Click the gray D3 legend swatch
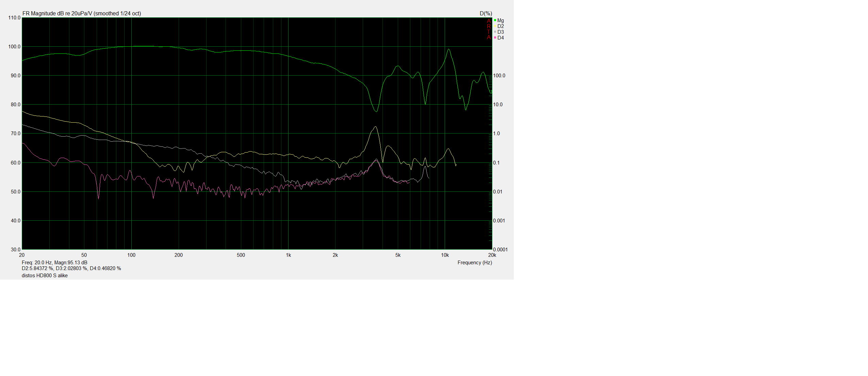The height and width of the screenshot is (376, 868). click(x=495, y=32)
